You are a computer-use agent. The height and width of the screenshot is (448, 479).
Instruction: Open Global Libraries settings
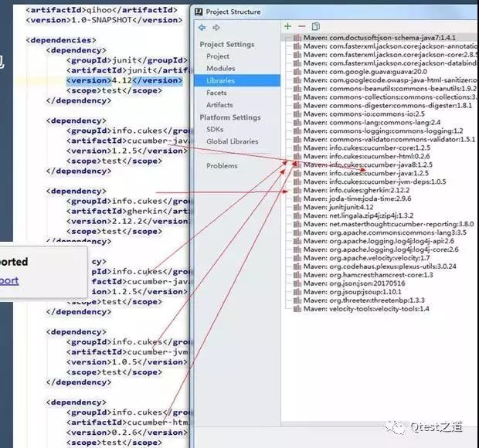coord(233,141)
